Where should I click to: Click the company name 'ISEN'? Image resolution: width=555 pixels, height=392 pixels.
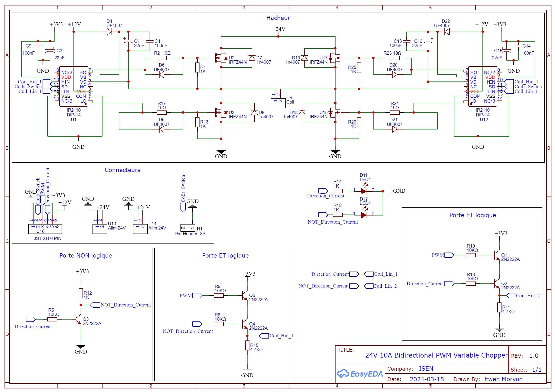pos(426,368)
